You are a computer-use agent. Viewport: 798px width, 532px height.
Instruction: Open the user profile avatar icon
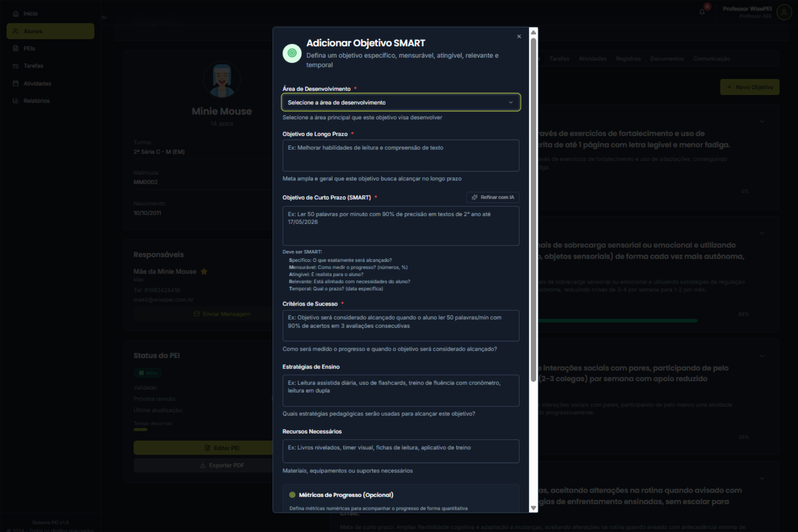tap(784, 12)
